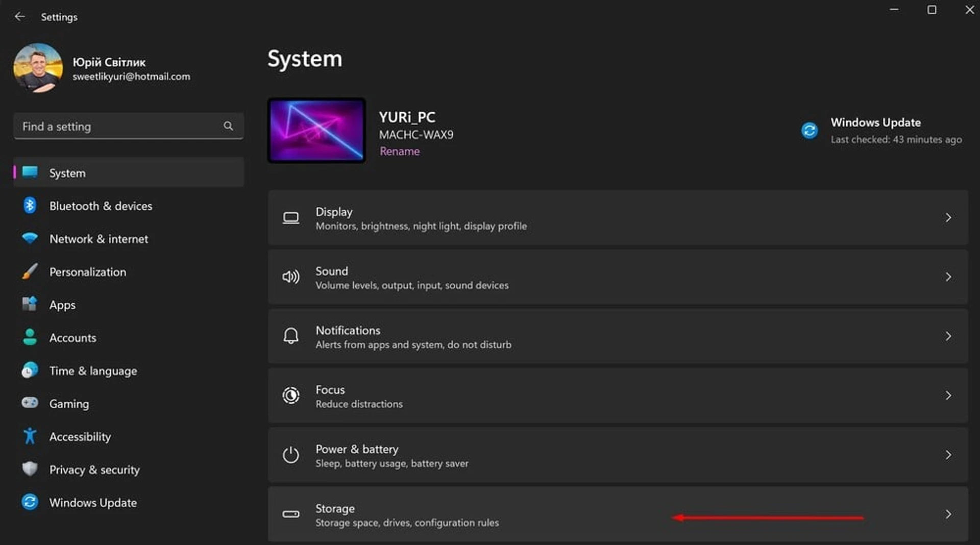Click the Focus target icon
980x545 pixels.
tap(291, 395)
